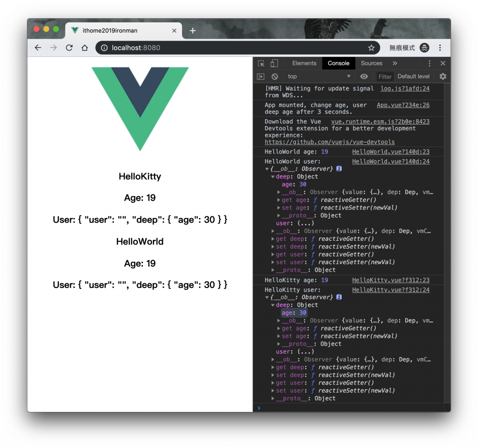Click the HelloWorld heading on the page
Screen dimensions: 478x448
(140, 242)
